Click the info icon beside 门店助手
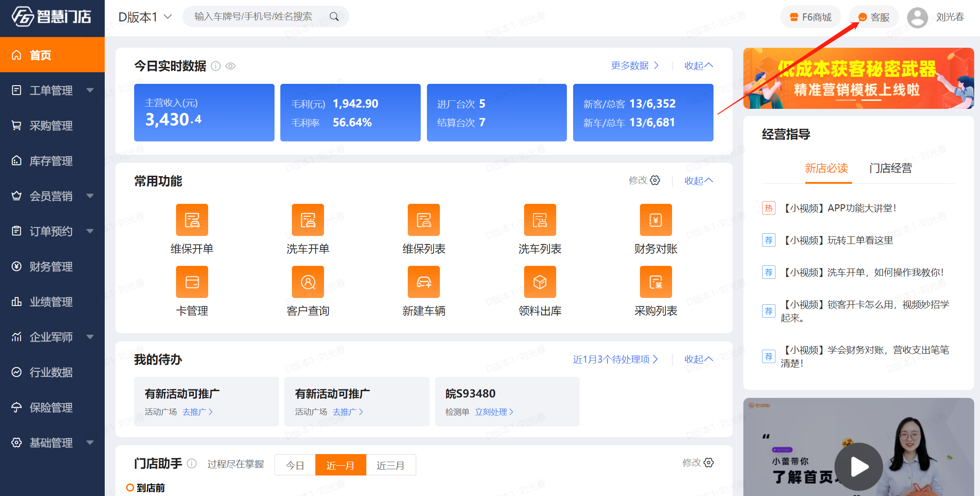980x496 pixels. 192,463
